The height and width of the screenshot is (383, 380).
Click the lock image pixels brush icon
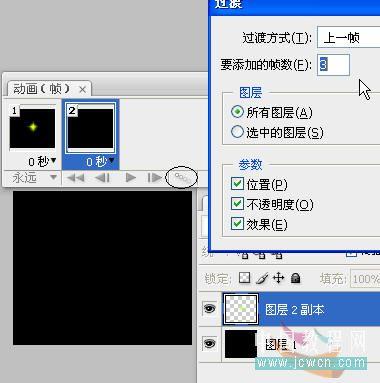pos(262,278)
